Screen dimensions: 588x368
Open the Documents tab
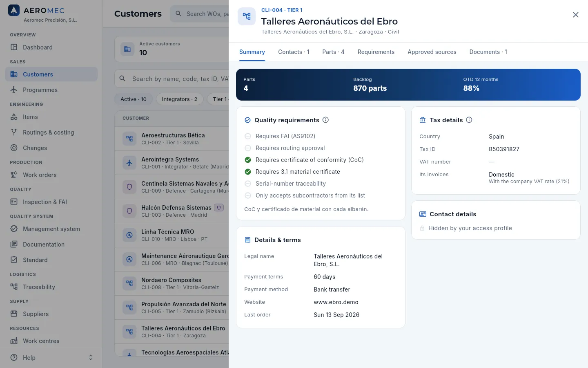pos(488,52)
